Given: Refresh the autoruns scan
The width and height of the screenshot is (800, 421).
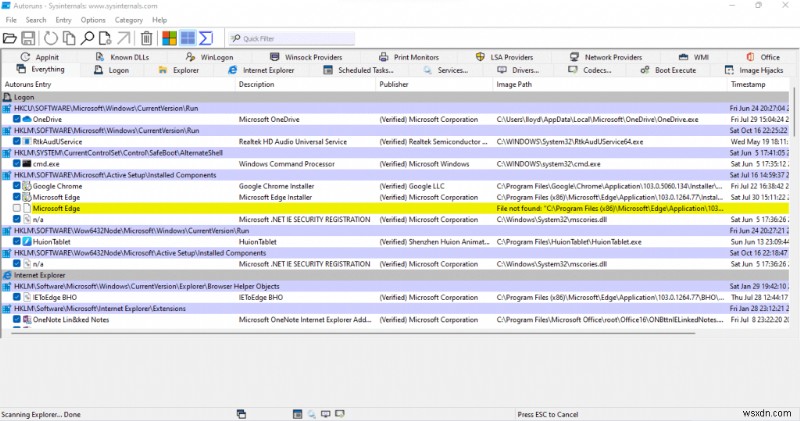Looking at the screenshot, I should click(51, 38).
